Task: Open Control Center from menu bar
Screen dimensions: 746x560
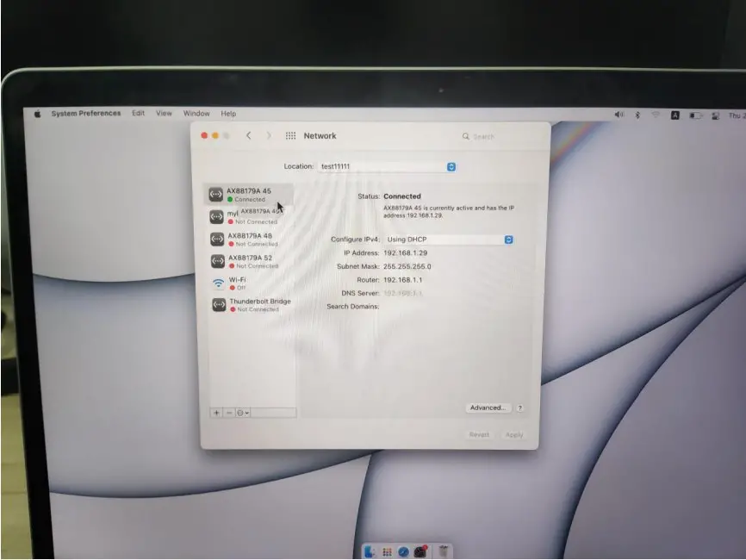Action: pyautogui.click(x=715, y=115)
